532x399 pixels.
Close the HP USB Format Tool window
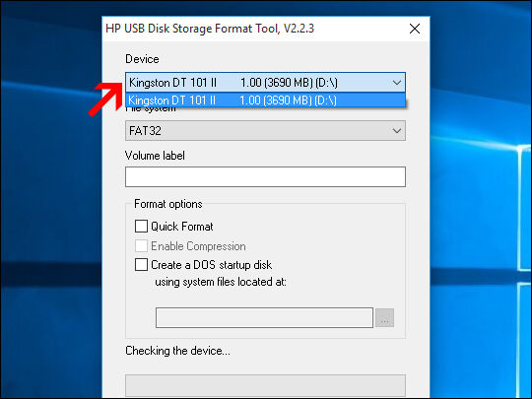point(415,29)
